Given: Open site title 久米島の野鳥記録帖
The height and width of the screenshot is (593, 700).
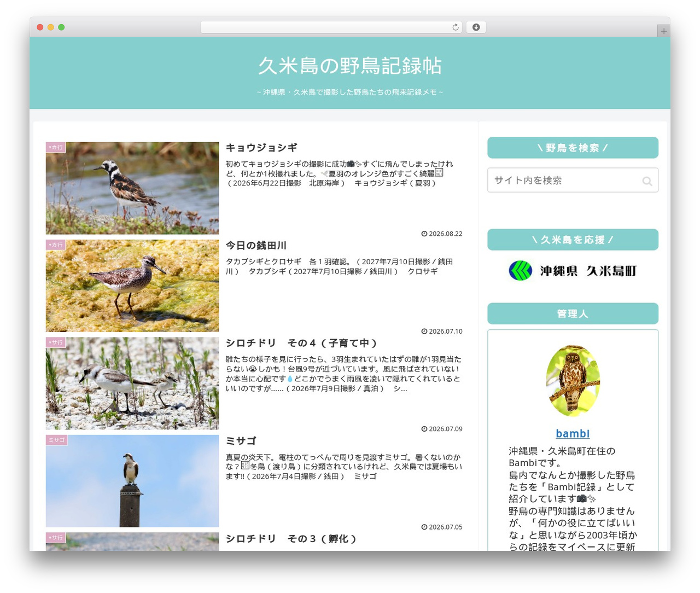Looking at the screenshot, I should (350, 66).
